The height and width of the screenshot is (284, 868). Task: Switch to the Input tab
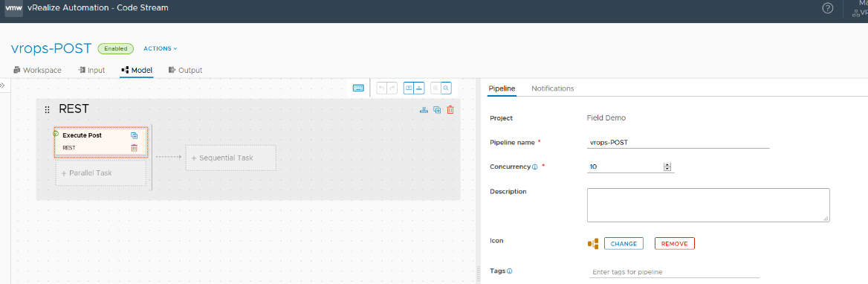[92, 71]
